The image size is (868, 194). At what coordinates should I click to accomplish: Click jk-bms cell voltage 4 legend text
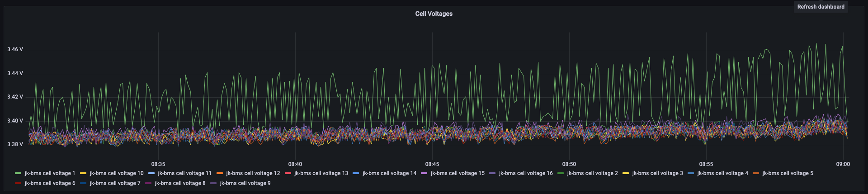coord(722,173)
